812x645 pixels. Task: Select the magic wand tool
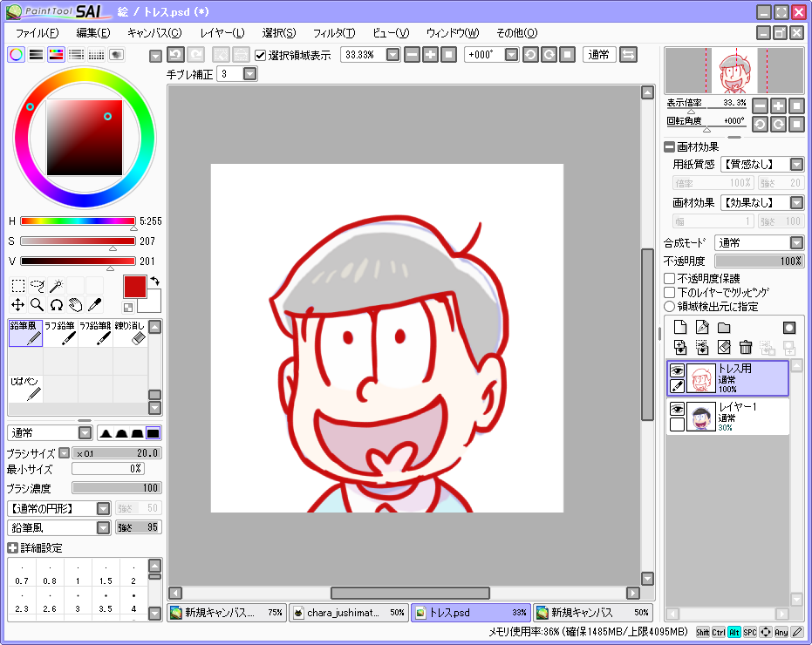click(x=57, y=286)
